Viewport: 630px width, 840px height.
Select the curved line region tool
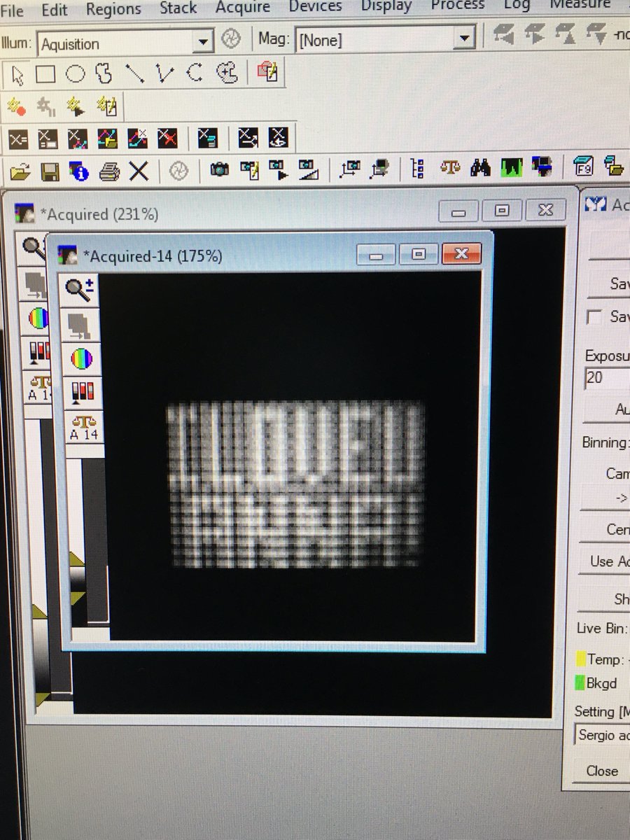[195, 73]
